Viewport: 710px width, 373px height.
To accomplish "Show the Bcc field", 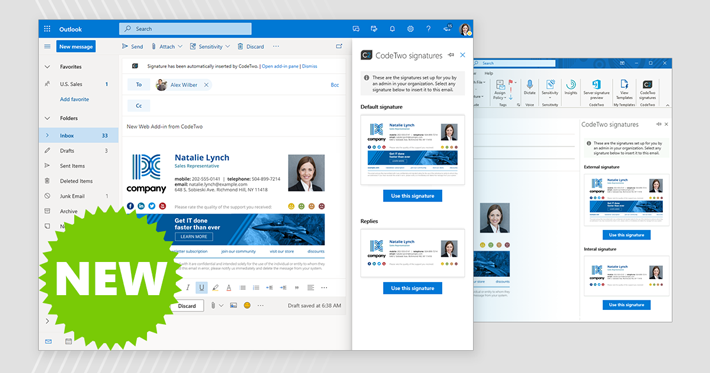I will [335, 85].
